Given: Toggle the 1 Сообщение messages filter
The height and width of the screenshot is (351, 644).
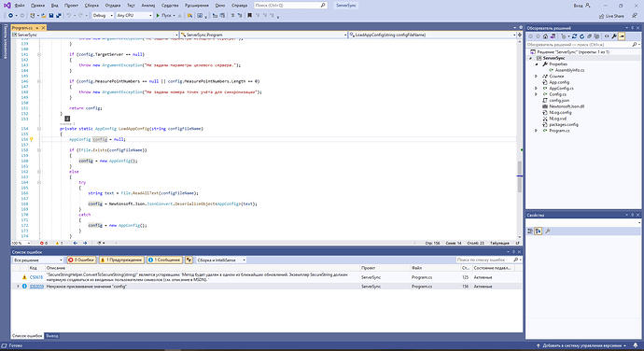Looking at the screenshot, I should [x=164, y=260].
